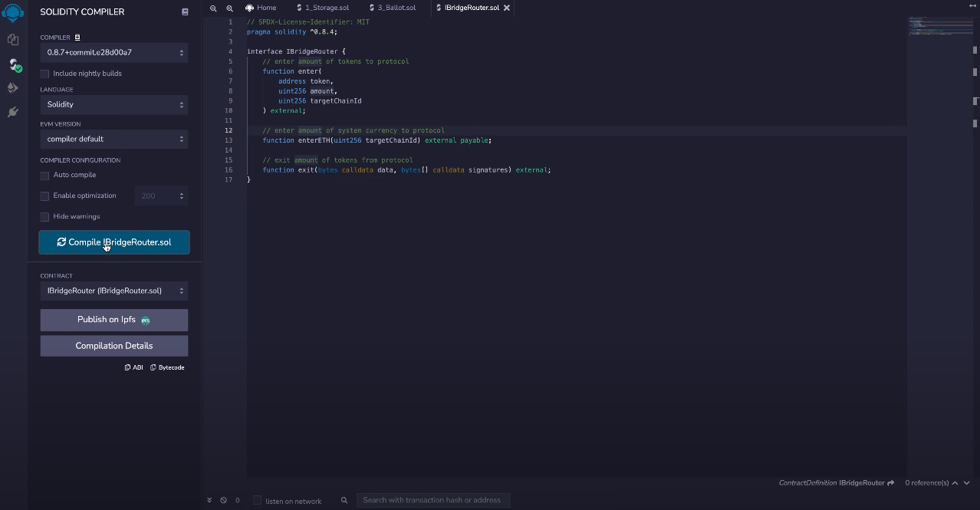Click the zoom in editor icon

coord(229,8)
